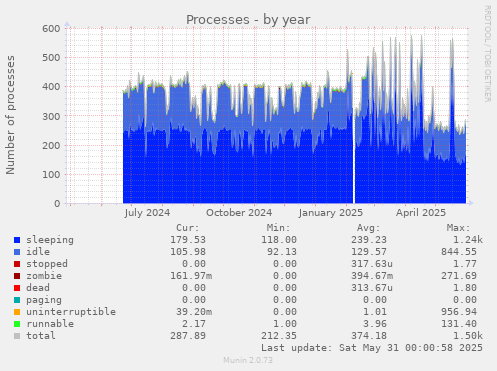Click the chart title 'Processes - by year'
Viewport: 497px width, 371px height.
click(x=248, y=20)
